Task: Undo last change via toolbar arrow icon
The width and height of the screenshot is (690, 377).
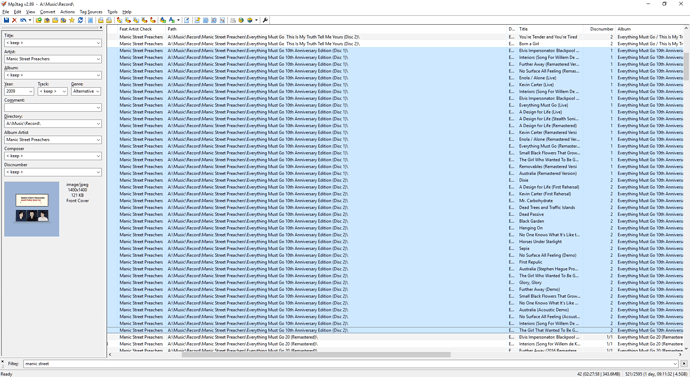Action: click(23, 20)
